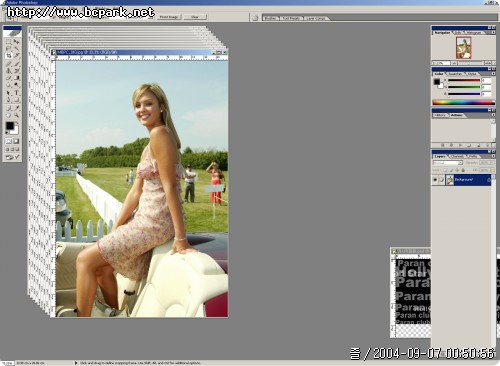The width and height of the screenshot is (500, 366).
Task: Select the Zoom magnifier tool
Action: 16,115
